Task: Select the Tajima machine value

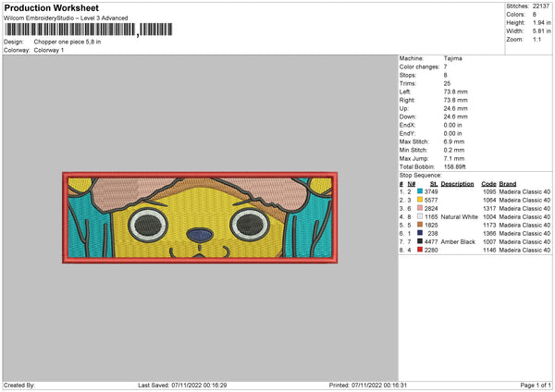Action: pos(453,58)
